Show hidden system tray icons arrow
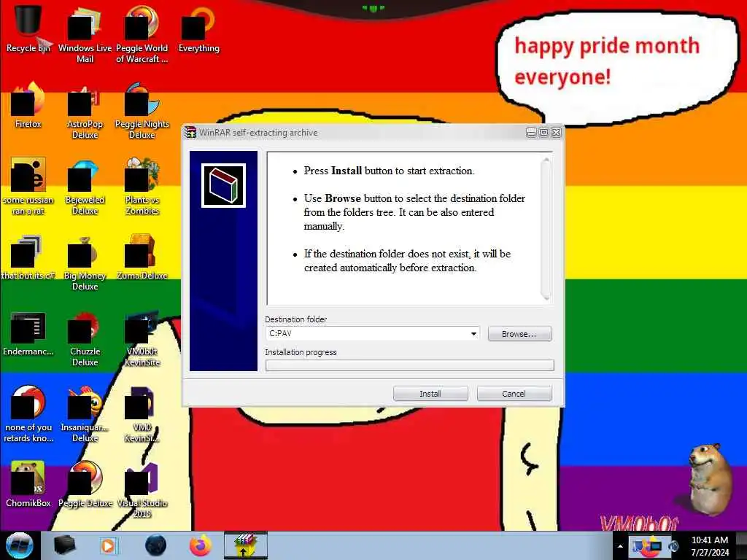The image size is (747, 560). (620, 546)
